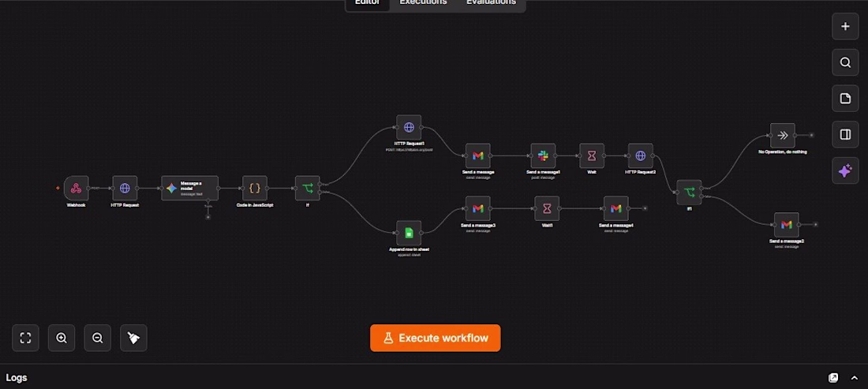
Task: Open the node search magnifier button
Action: click(845, 62)
